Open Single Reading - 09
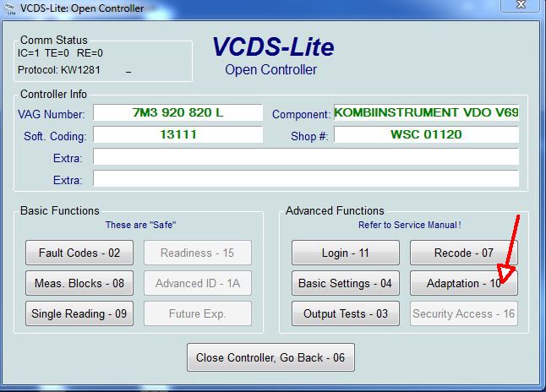This screenshot has width=546, height=392. [x=79, y=313]
